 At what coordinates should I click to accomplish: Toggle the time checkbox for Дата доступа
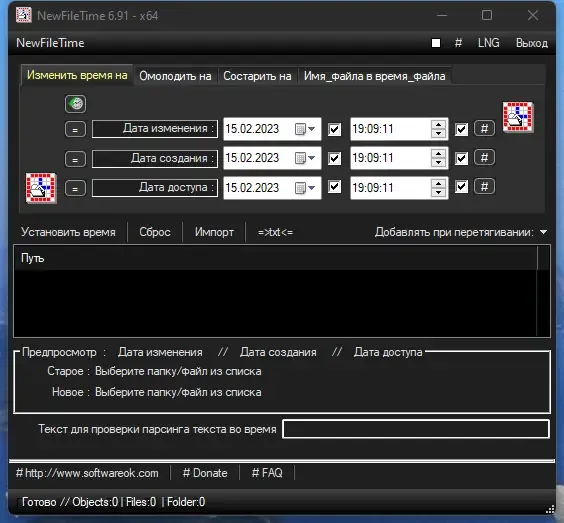(461, 187)
